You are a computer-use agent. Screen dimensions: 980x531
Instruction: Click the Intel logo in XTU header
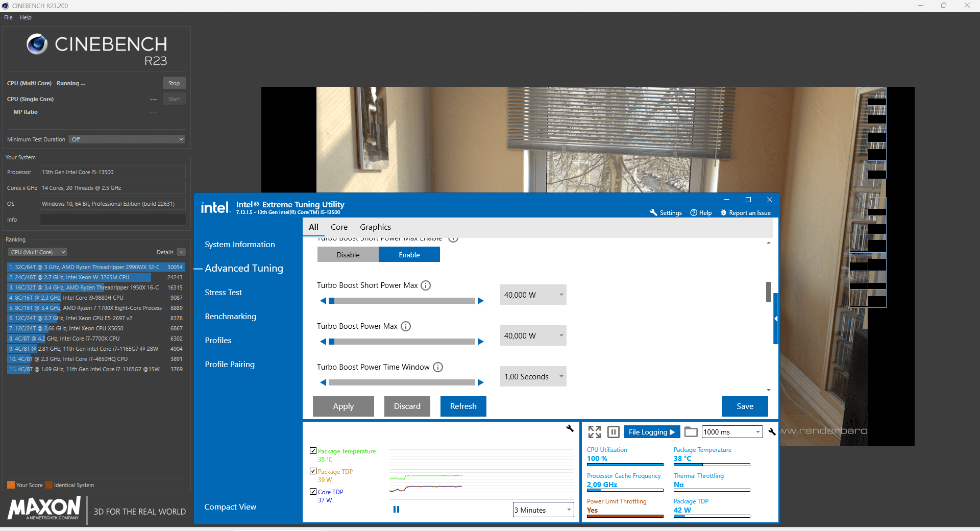215,207
